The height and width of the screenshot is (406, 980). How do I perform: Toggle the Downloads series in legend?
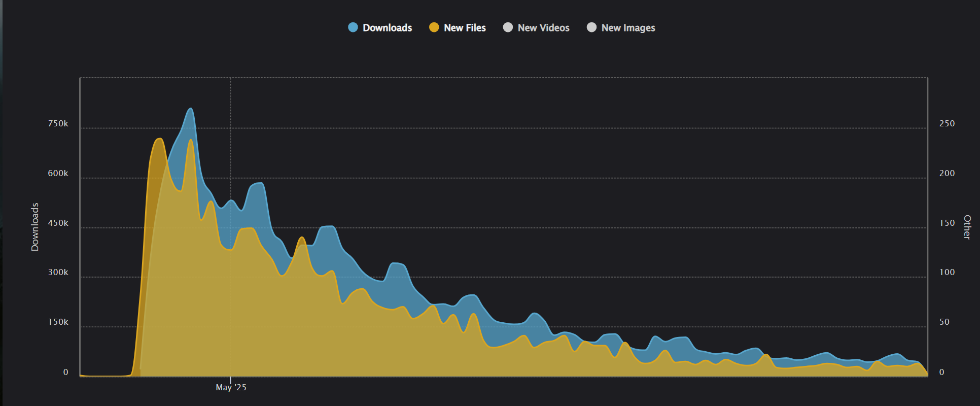[380, 28]
